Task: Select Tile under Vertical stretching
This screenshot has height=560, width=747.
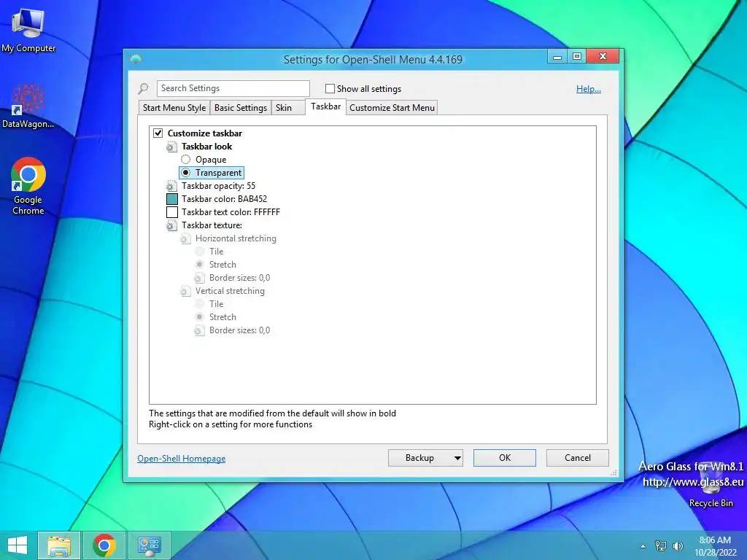Action: 200,304
